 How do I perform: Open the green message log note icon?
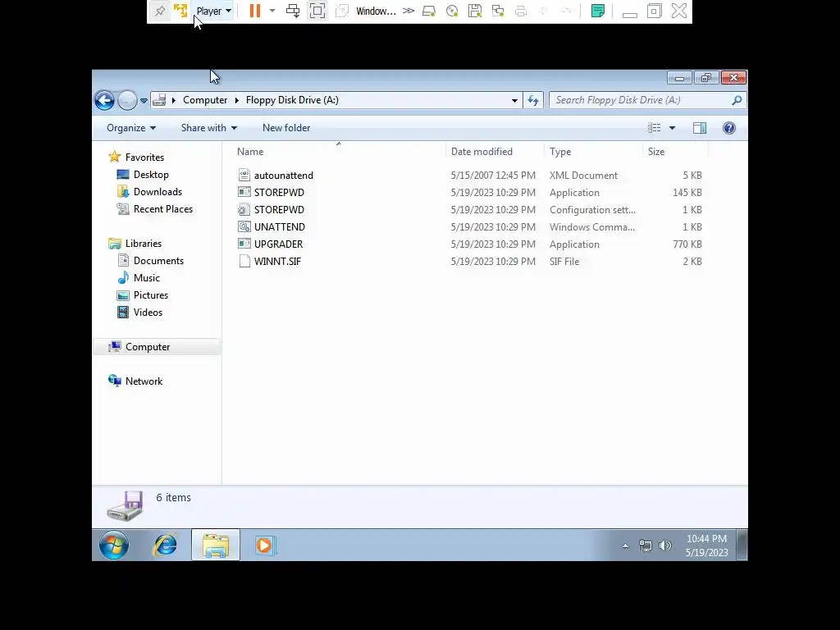click(x=598, y=11)
